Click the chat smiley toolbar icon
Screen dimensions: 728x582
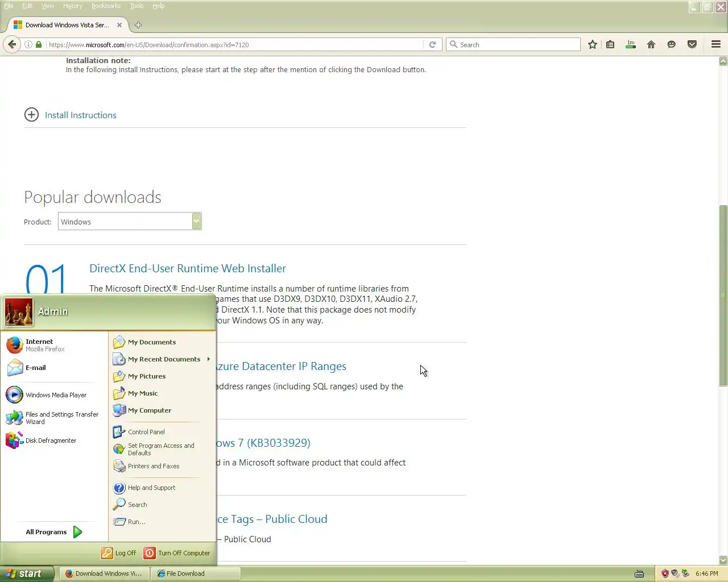pyautogui.click(x=672, y=44)
